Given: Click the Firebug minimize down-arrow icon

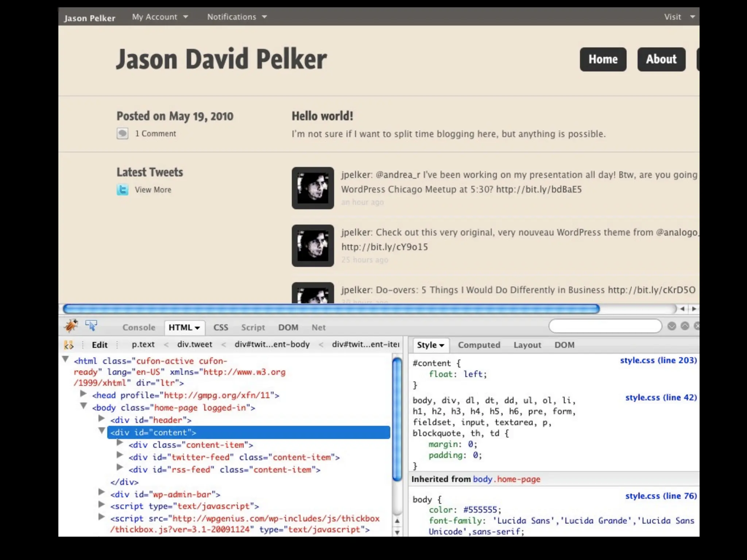Looking at the screenshot, I should tap(671, 326).
